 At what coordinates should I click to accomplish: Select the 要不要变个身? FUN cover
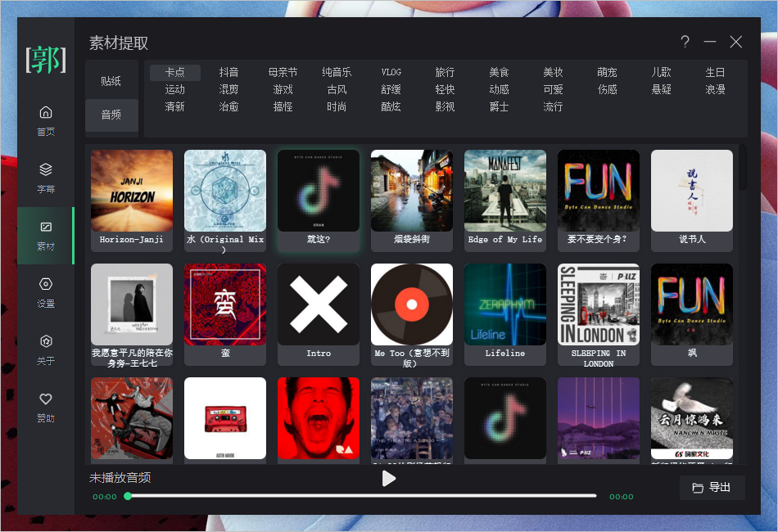pos(599,191)
